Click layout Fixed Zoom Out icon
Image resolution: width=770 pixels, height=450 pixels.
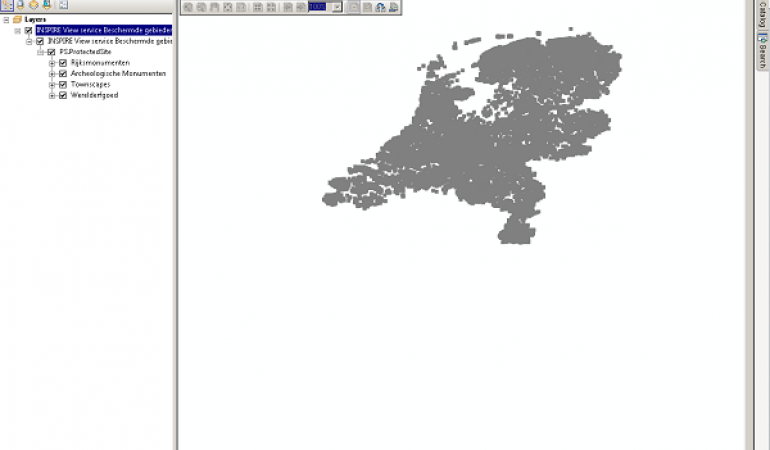coord(271,7)
